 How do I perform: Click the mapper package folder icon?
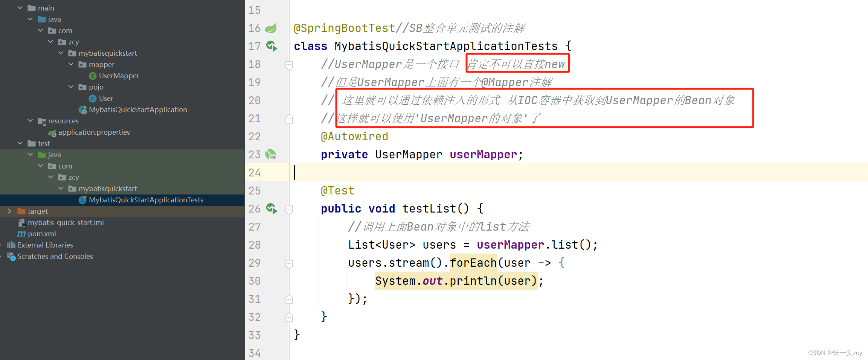[82, 64]
